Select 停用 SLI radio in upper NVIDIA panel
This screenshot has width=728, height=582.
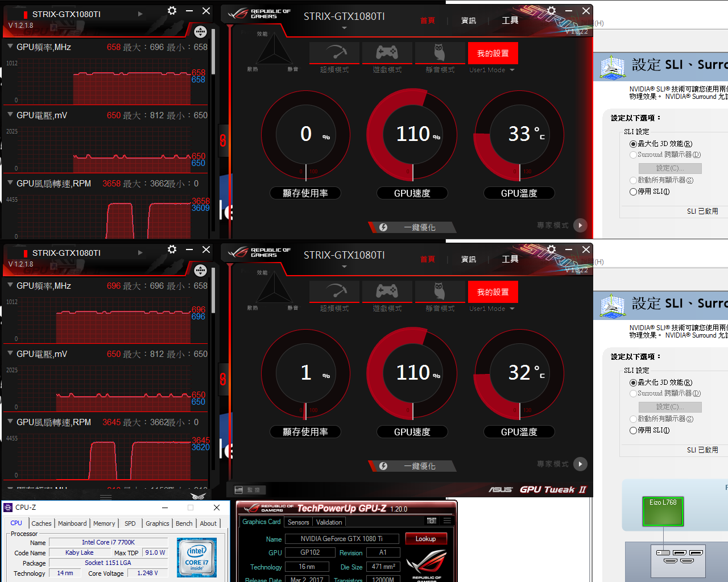(633, 192)
